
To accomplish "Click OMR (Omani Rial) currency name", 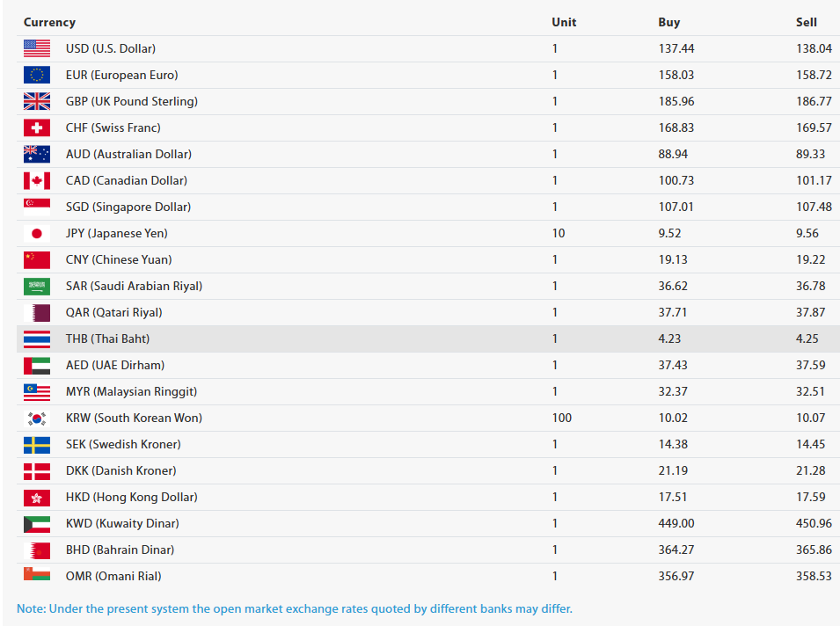I will pyautogui.click(x=113, y=576).
